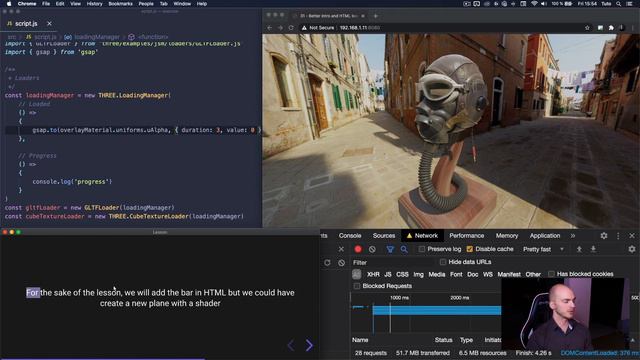Open Network panel settings gear
This screenshot has height=360, width=640.
[x=632, y=249]
